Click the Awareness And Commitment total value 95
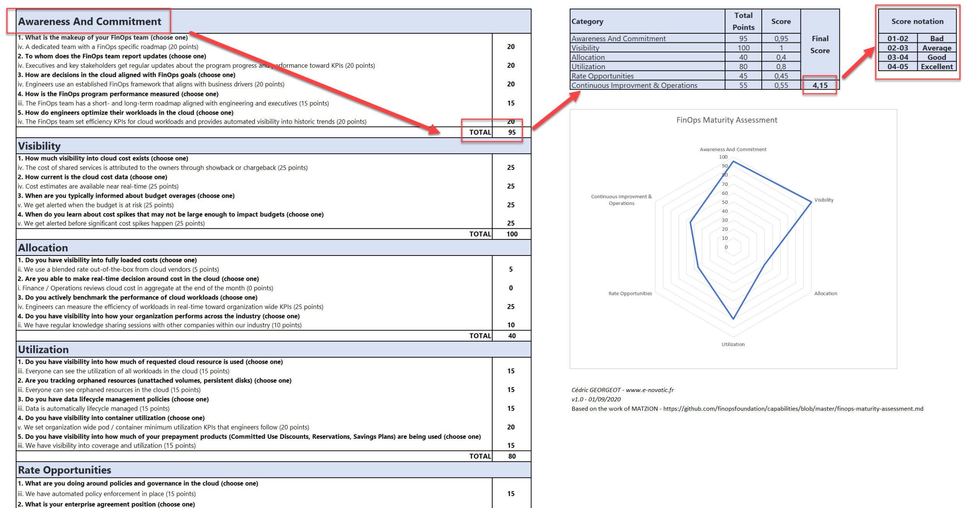This screenshot has height=508, width=980. [x=512, y=132]
